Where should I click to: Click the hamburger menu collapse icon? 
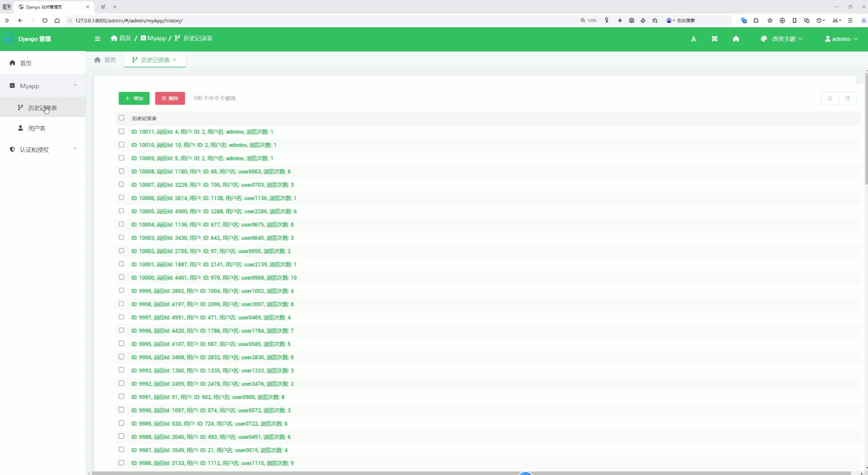[98, 39]
